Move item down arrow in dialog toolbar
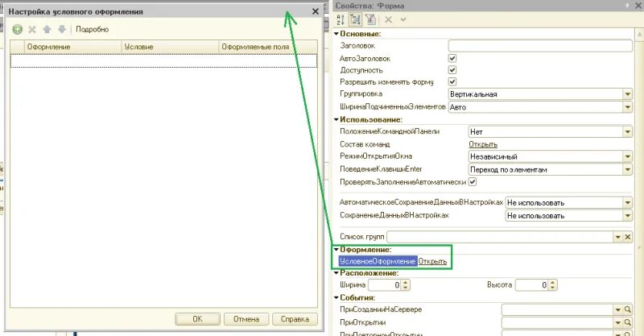This screenshot has height=336, width=644. point(62,29)
